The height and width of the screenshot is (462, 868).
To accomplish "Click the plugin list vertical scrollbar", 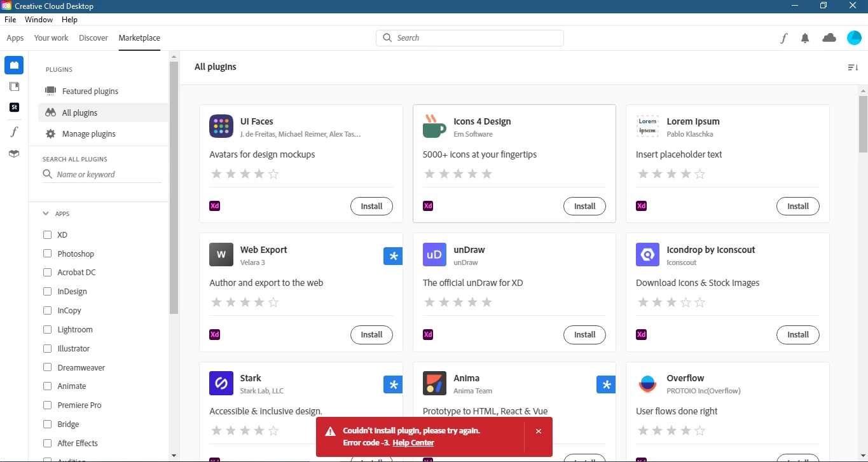I will [x=863, y=124].
